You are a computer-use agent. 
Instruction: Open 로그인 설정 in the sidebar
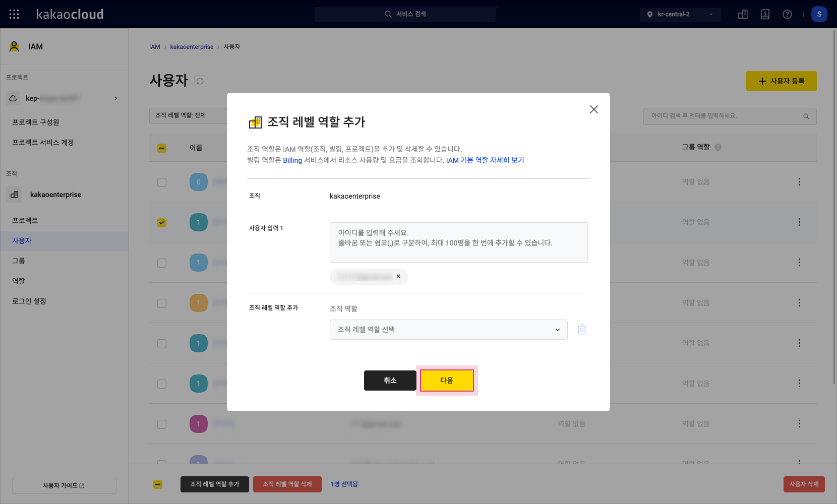pyautogui.click(x=29, y=301)
